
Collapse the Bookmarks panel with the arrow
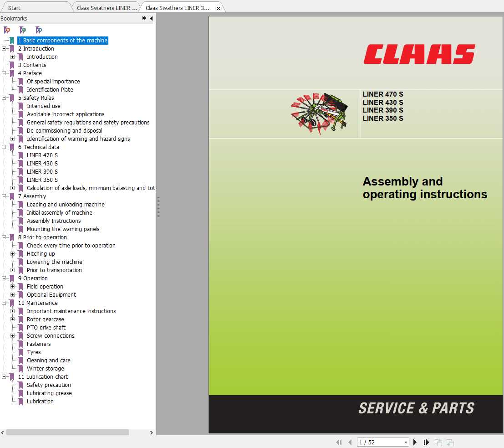point(151,18)
